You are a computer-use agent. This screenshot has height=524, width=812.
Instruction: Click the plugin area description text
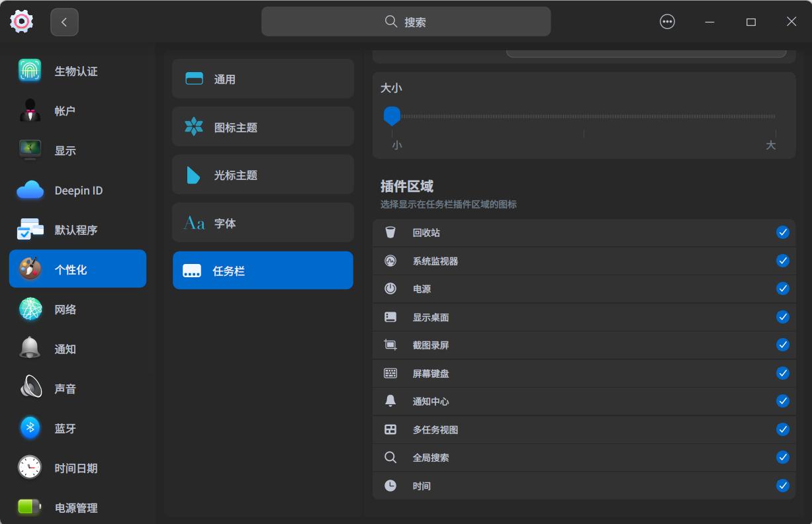tap(449, 204)
